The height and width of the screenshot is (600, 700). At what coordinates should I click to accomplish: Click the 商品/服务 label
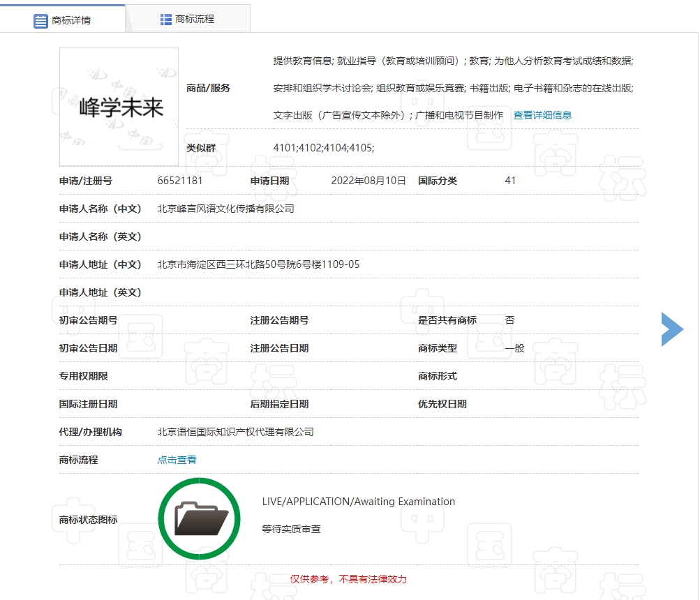[208, 88]
